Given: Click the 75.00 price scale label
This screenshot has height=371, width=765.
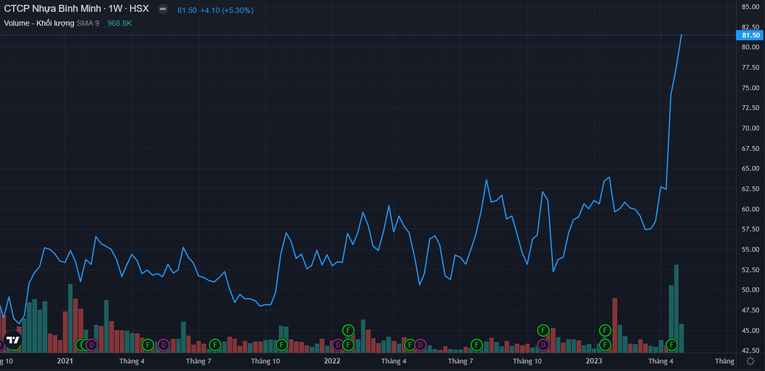Looking at the screenshot, I should click(x=750, y=87).
